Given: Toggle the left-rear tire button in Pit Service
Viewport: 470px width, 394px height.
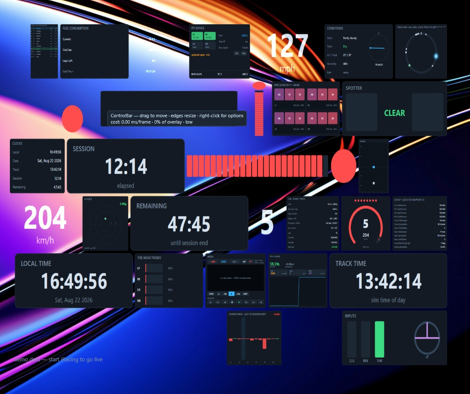Looking at the screenshot, I should tap(197, 46).
